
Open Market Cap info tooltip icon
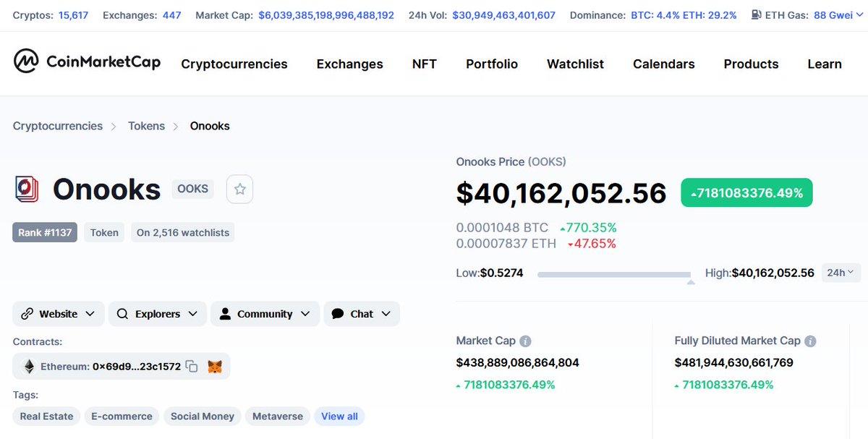click(x=526, y=341)
